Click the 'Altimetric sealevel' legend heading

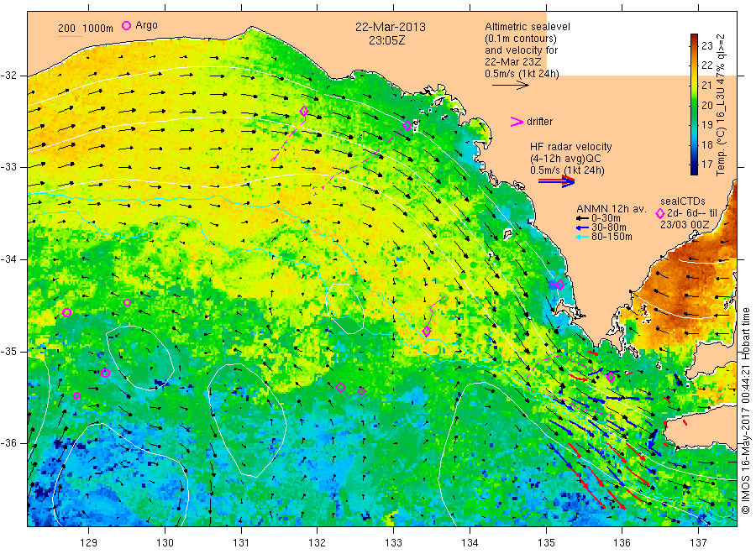(x=528, y=27)
